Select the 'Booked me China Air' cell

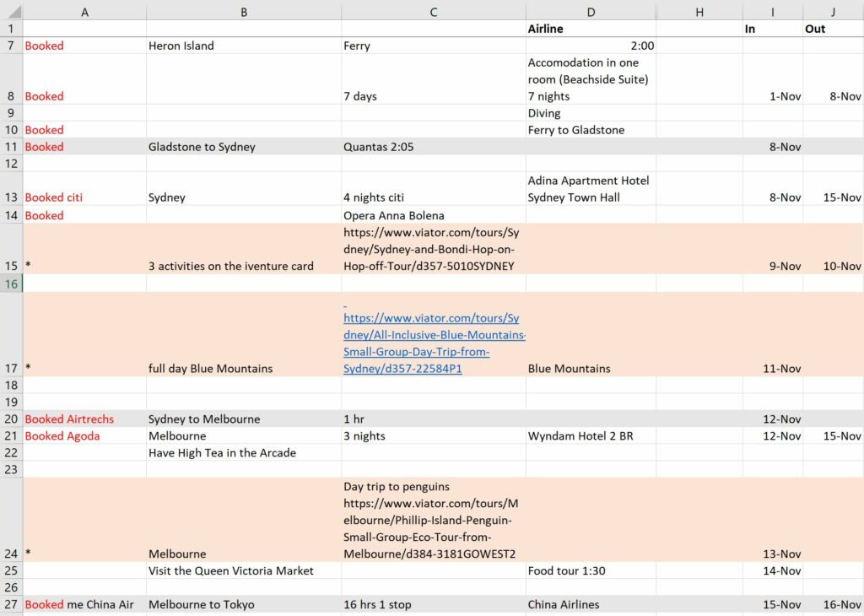[x=84, y=604]
